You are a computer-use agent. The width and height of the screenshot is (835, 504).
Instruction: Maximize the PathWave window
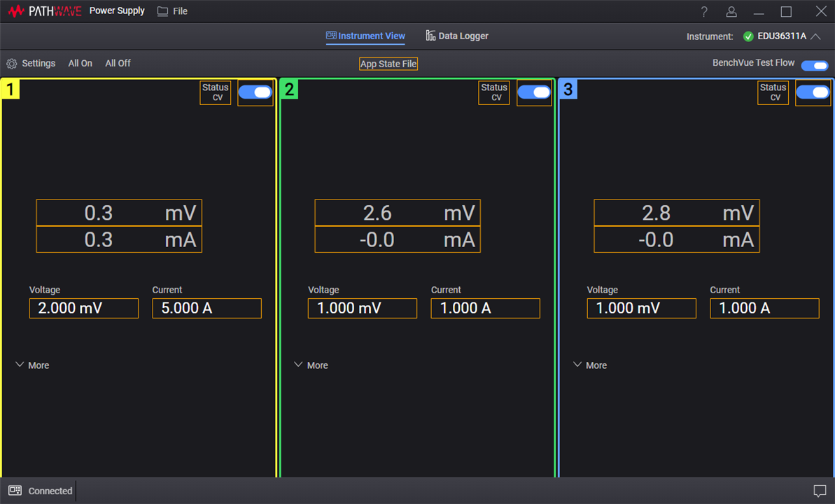click(x=786, y=11)
